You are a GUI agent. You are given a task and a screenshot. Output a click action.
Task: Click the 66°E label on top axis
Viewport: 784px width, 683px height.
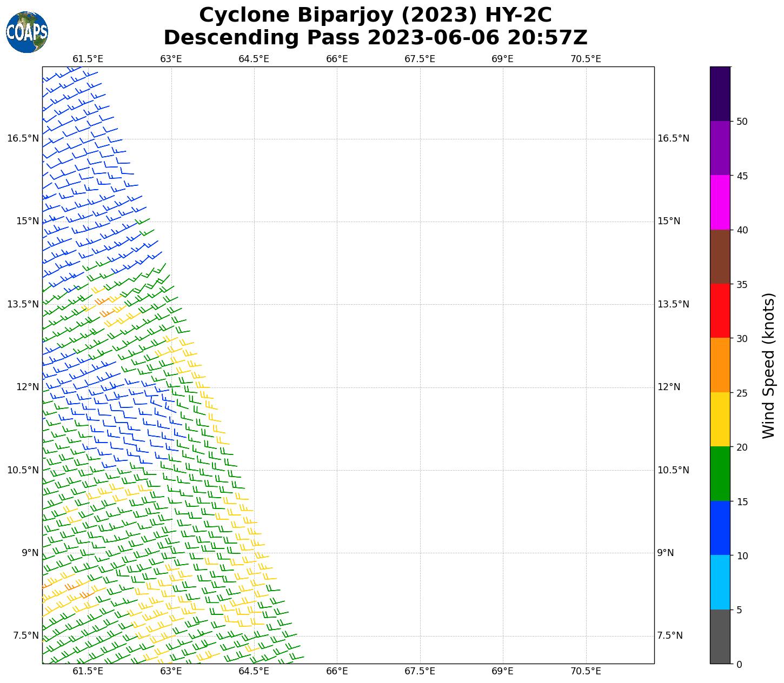click(337, 59)
